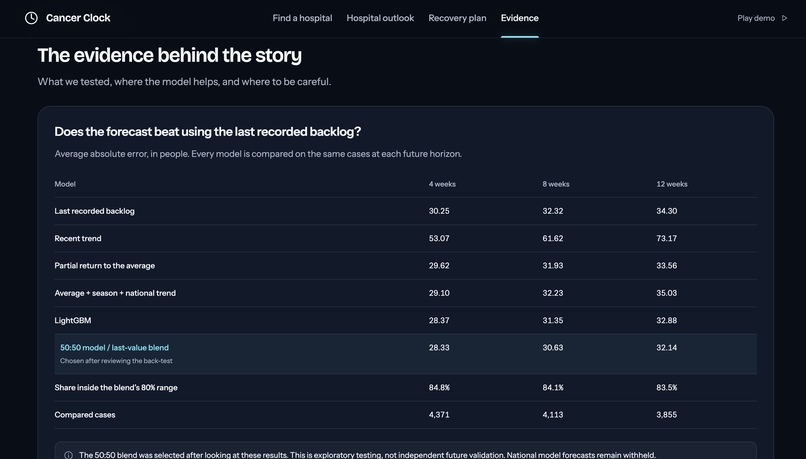Click the 'Does the forecast beat' card heading
Screen dimensions: 806x459
click(x=208, y=132)
